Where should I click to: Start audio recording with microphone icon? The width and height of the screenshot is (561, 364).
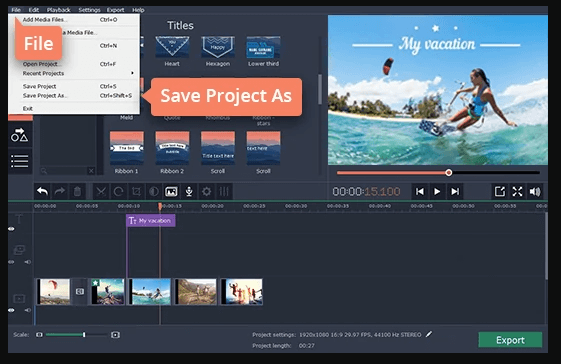click(189, 191)
